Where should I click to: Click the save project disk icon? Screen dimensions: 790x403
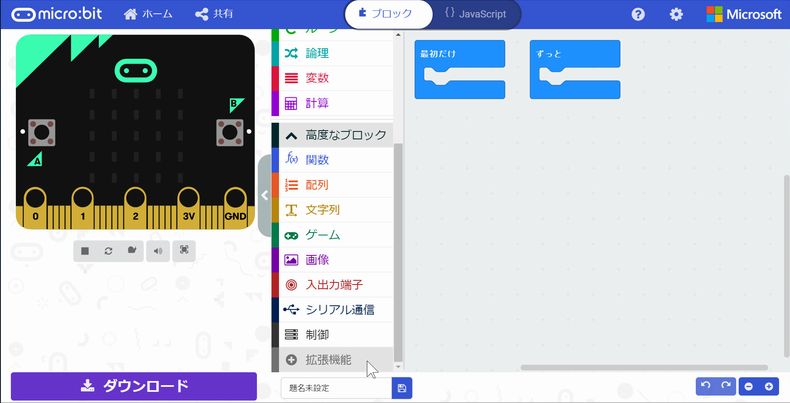click(x=401, y=387)
